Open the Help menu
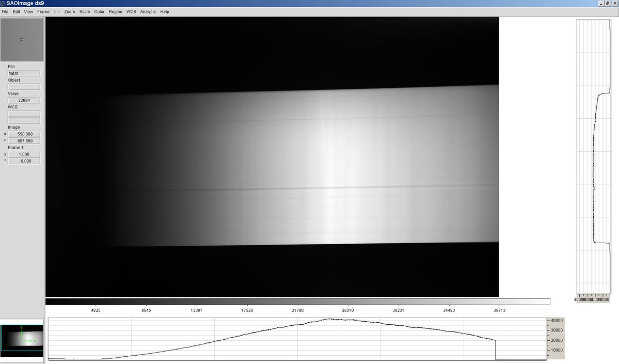Image resolution: width=619 pixels, height=364 pixels. [x=164, y=11]
